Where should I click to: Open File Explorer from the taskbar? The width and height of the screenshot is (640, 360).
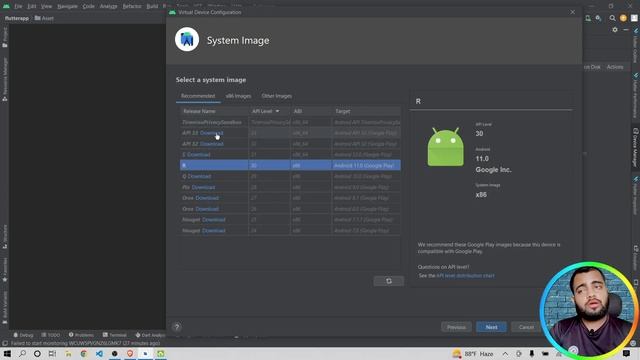[68, 353]
